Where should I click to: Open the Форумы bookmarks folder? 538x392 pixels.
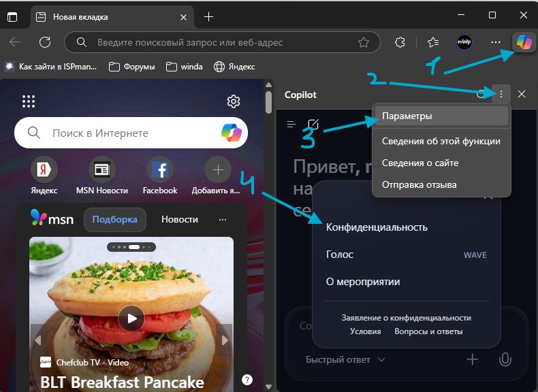click(131, 67)
